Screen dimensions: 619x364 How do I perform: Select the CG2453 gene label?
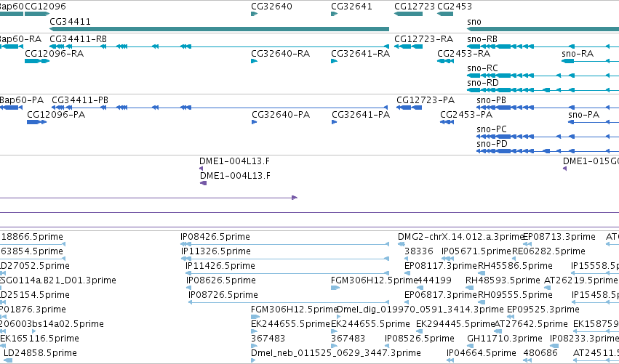tap(455, 7)
